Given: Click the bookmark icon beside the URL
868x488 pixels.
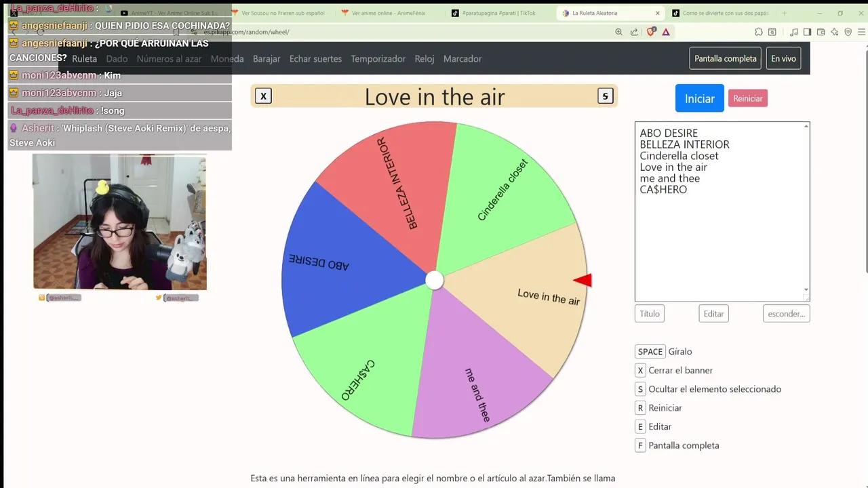Looking at the screenshot, I should pos(176,32).
